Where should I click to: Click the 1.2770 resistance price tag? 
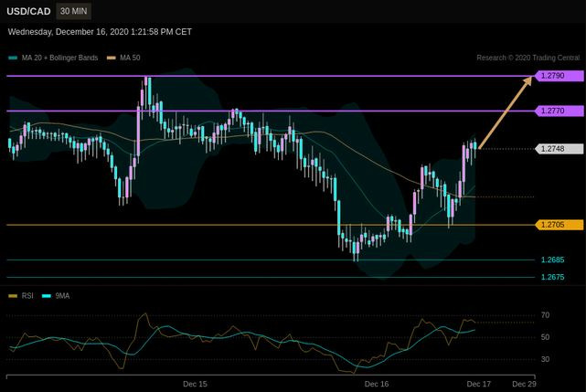(x=559, y=111)
